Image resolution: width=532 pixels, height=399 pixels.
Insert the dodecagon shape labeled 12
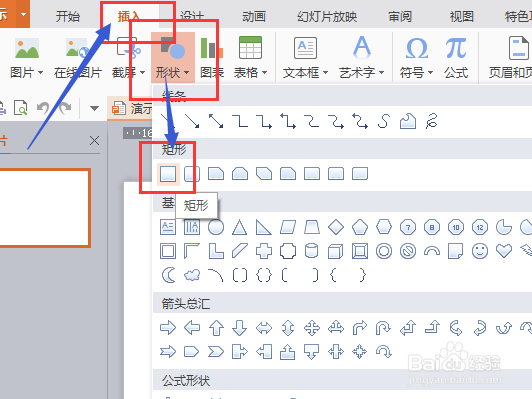pos(480,227)
